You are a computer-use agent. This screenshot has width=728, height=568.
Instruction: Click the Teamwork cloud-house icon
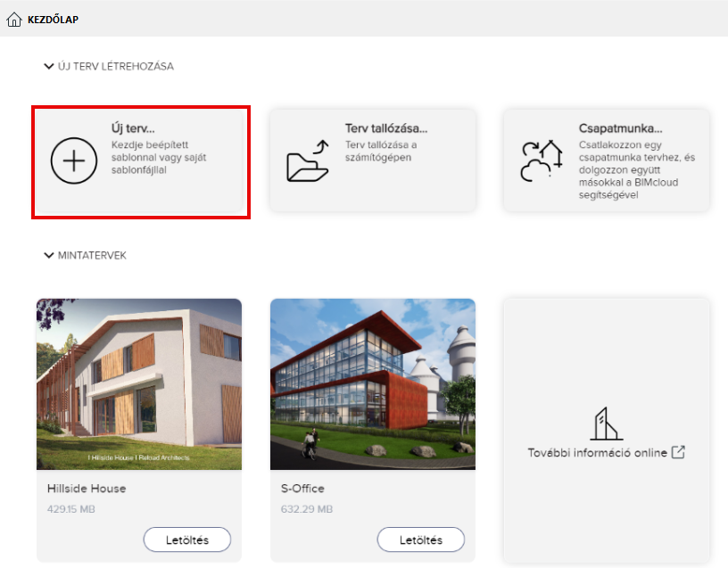pos(542,161)
